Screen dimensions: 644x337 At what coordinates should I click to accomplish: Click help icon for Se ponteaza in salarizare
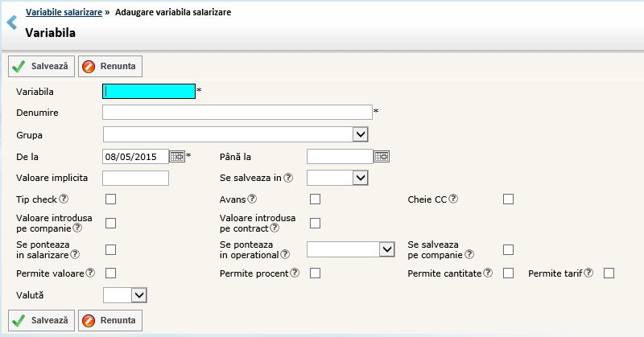click(75, 254)
